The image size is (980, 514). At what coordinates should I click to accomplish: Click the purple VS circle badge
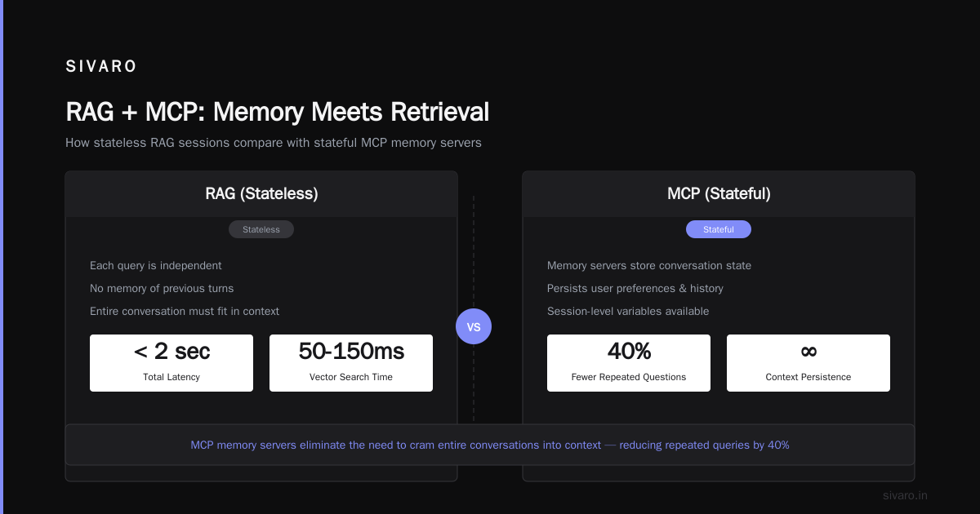(474, 326)
